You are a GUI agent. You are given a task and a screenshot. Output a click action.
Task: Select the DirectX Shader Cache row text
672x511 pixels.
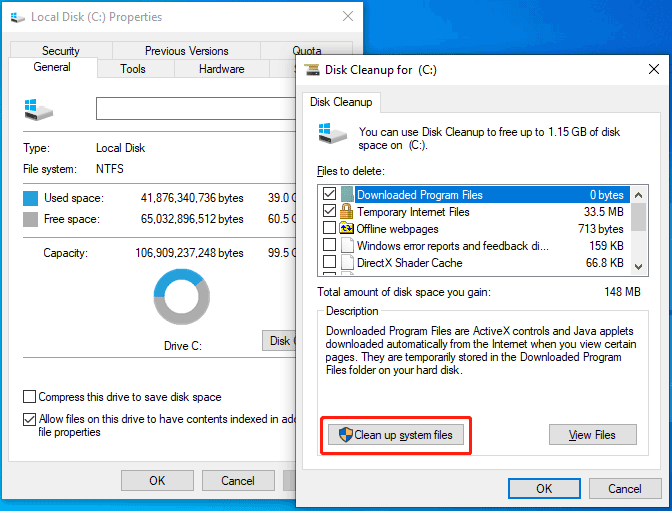point(409,263)
